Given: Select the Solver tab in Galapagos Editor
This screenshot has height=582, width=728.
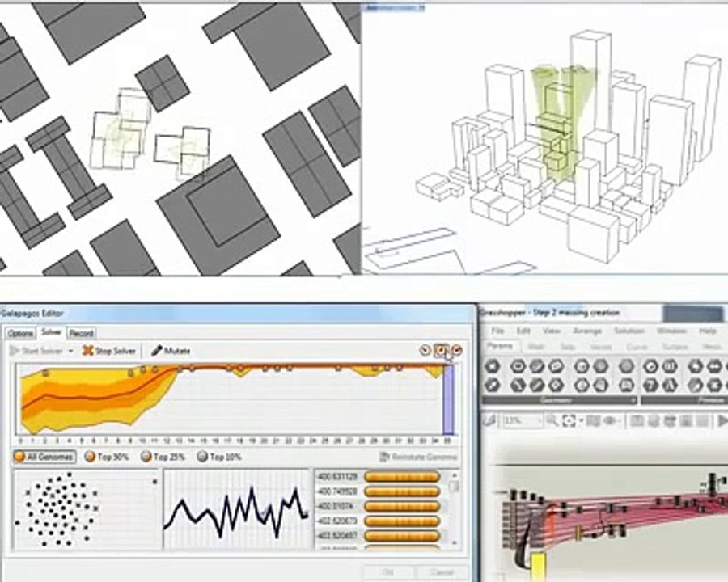Looking at the screenshot, I should pyautogui.click(x=51, y=332).
